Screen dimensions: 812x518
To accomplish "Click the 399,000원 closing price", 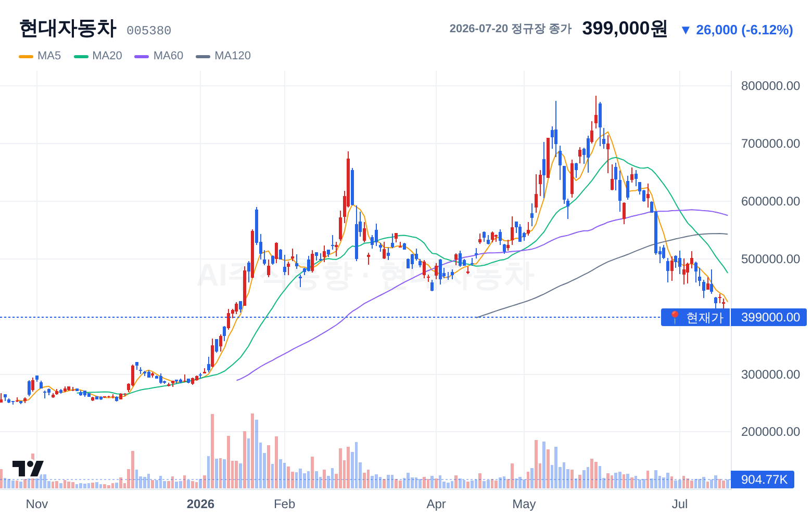I will [625, 28].
